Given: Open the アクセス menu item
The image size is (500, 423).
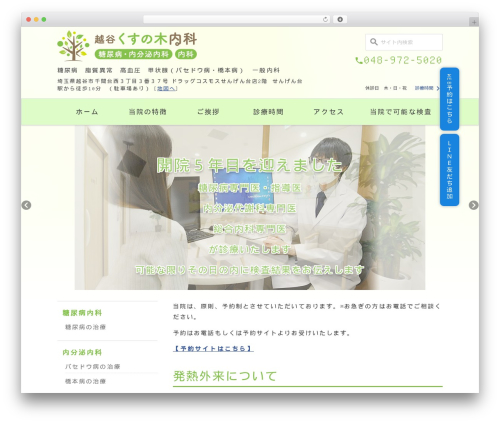Looking at the screenshot, I should [x=328, y=112].
